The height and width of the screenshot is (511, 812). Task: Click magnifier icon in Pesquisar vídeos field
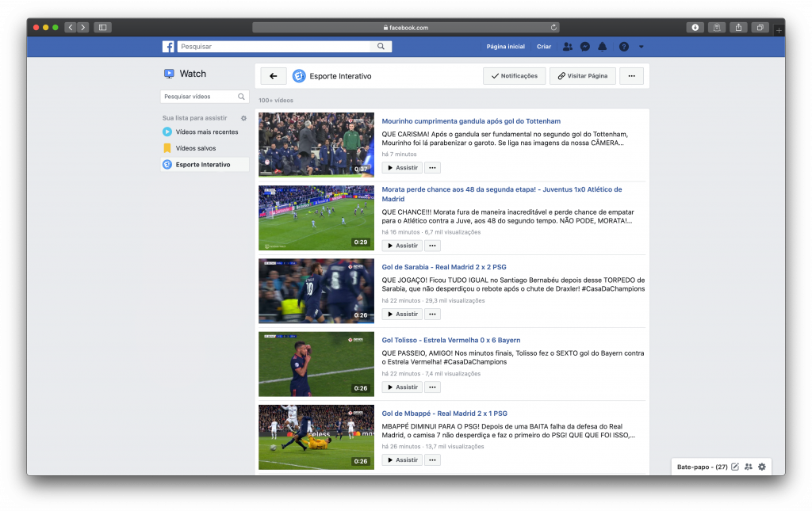(x=241, y=97)
